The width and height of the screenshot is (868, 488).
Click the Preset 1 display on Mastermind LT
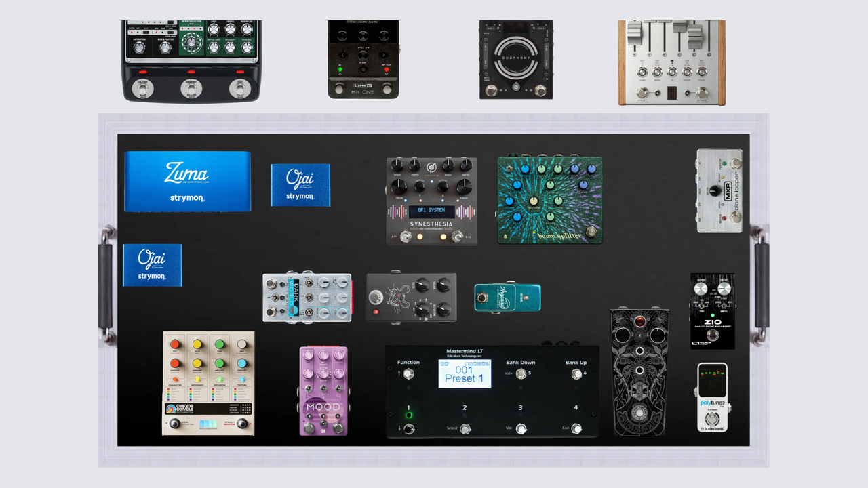pyautogui.click(x=465, y=373)
